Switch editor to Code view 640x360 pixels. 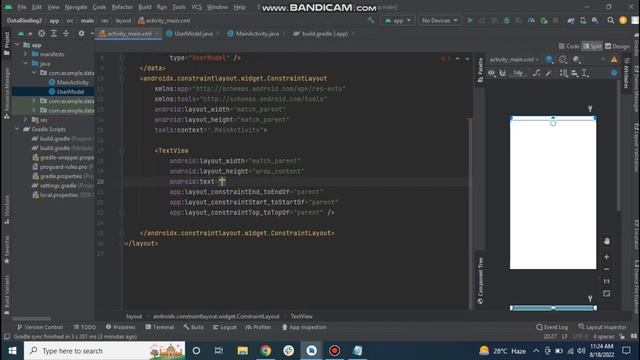pos(569,46)
